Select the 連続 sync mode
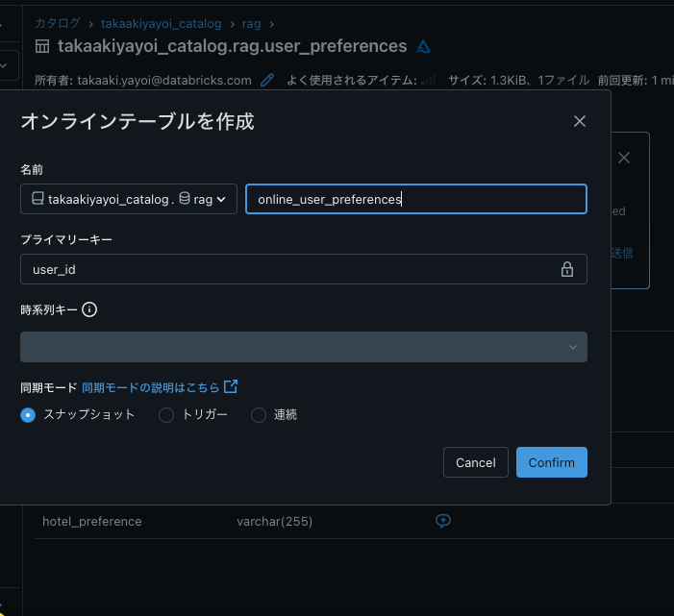The width and height of the screenshot is (674, 616). tap(259, 415)
